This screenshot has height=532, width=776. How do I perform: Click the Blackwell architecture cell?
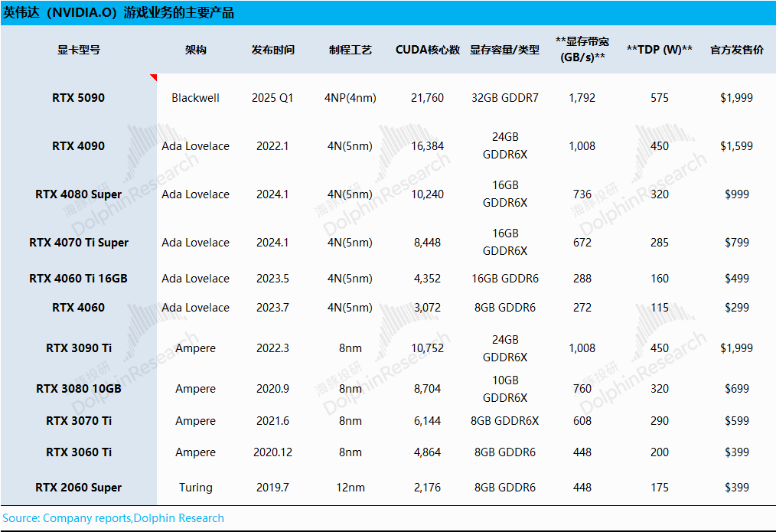point(195,98)
